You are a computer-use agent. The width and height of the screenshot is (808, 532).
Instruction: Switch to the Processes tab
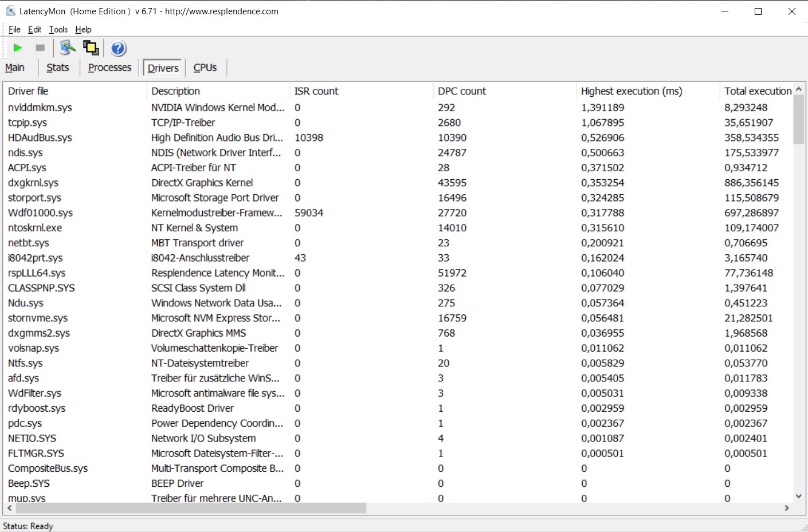click(x=109, y=68)
